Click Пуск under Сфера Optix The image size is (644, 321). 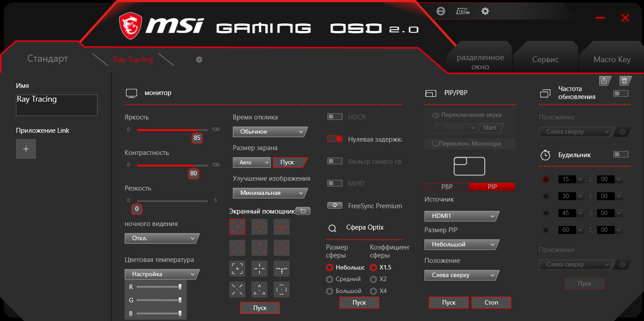[359, 302]
